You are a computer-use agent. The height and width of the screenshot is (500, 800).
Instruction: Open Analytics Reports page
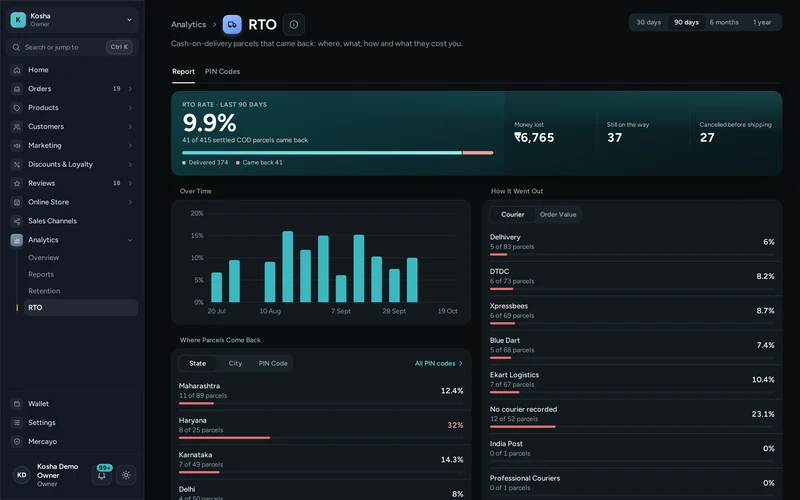coord(81,274)
